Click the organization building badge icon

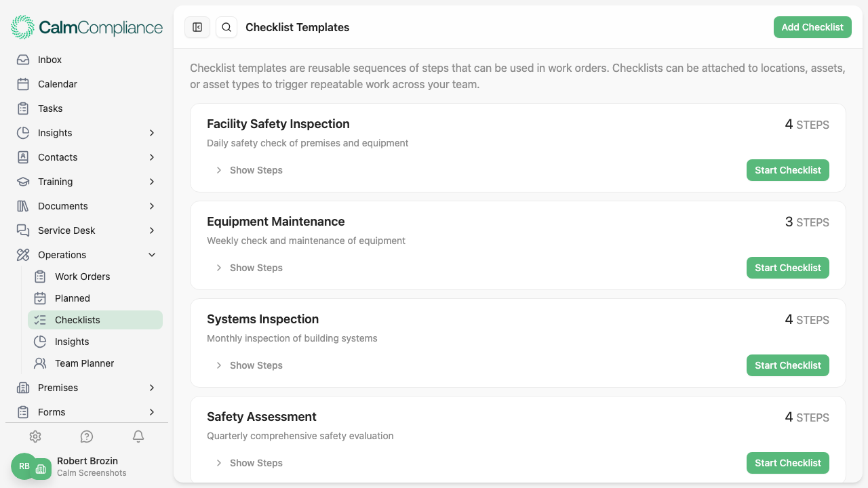pyautogui.click(x=41, y=469)
